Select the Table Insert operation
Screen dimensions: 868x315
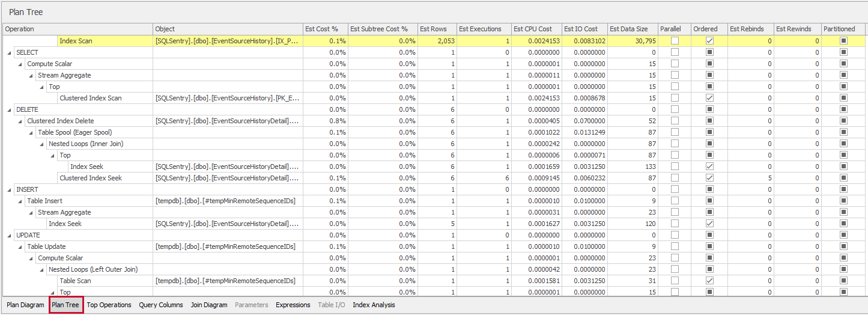pos(44,201)
